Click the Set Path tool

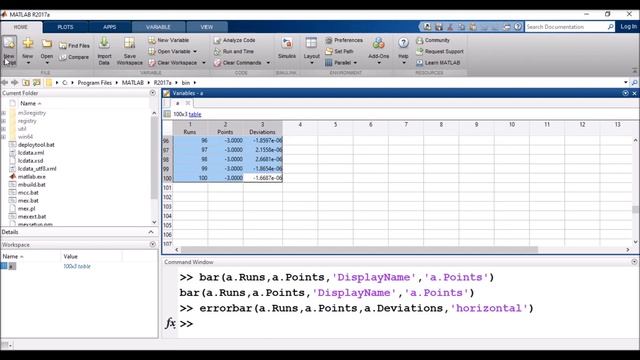click(339, 51)
